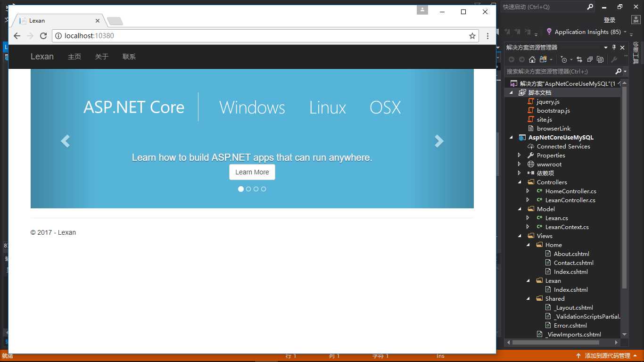Bookmark this page with the star icon
Screen dimensions: 644x362
[472, 36]
